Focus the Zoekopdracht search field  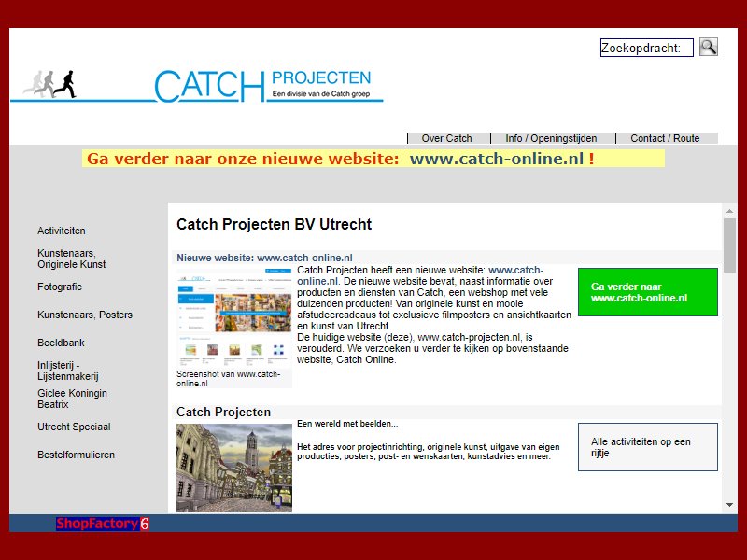(x=646, y=48)
